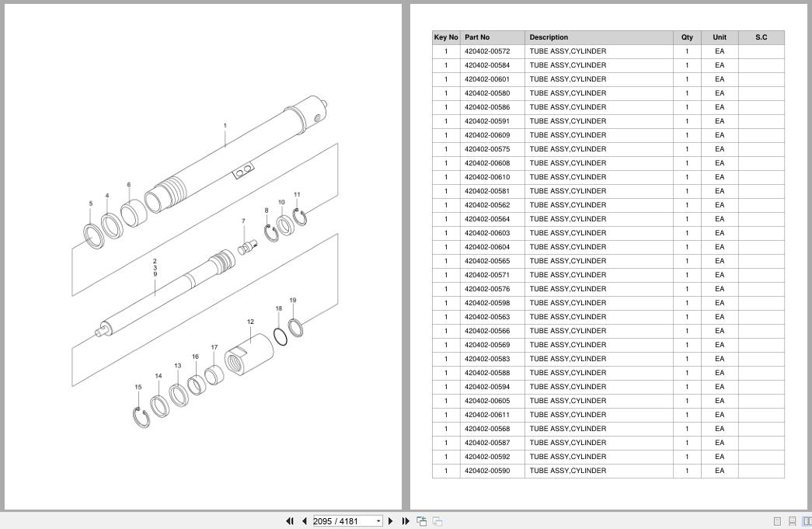
Task: Click callout number 1 on the cylinder tube
Action: (225, 125)
